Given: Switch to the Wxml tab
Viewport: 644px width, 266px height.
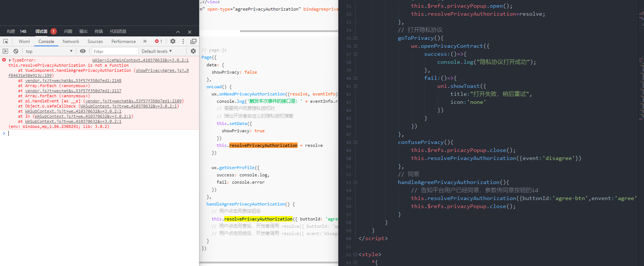Looking at the screenshot, I should pos(24,42).
